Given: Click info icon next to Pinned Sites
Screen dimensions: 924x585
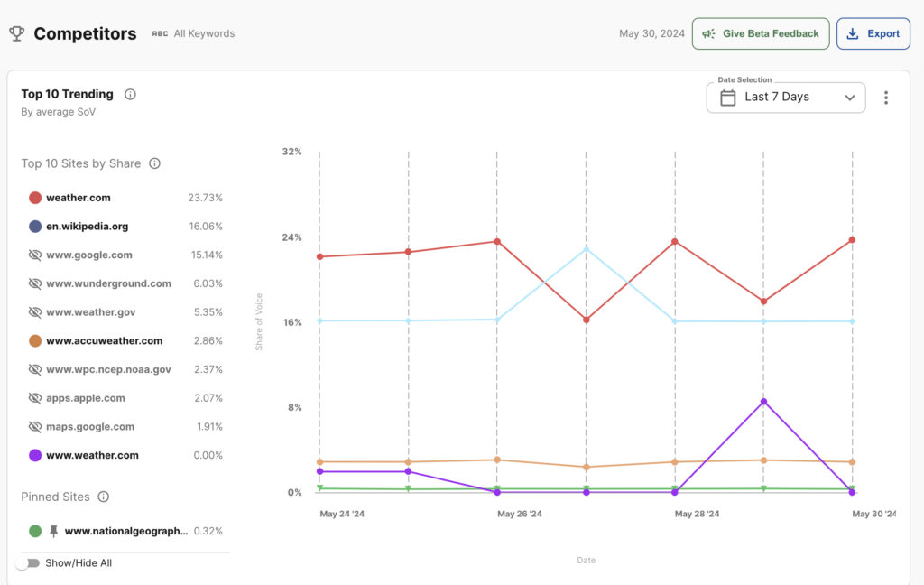Looking at the screenshot, I should click(104, 497).
